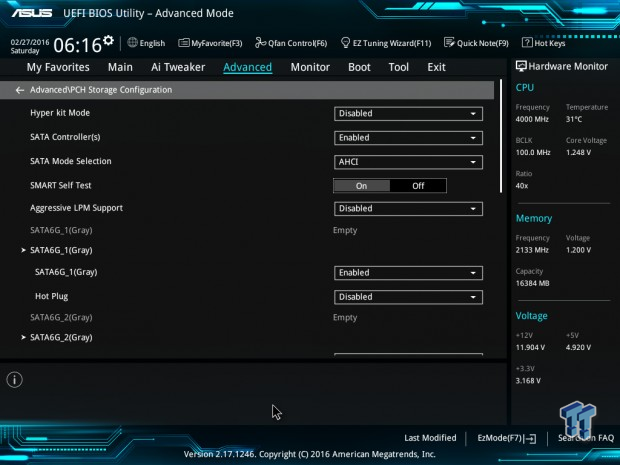This screenshot has width=620, height=465.
Task: Switch to the Monitor tab
Action: click(x=310, y=67)
